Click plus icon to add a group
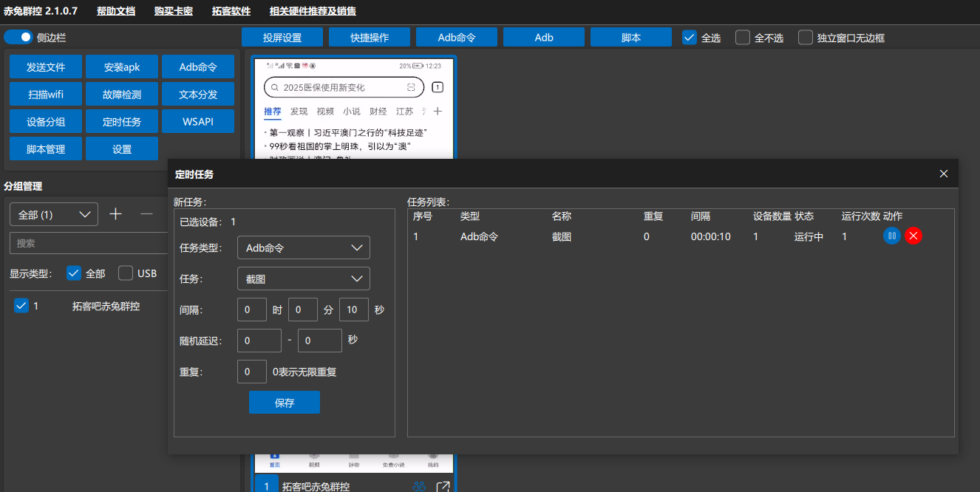 click(x=115, y=213)
